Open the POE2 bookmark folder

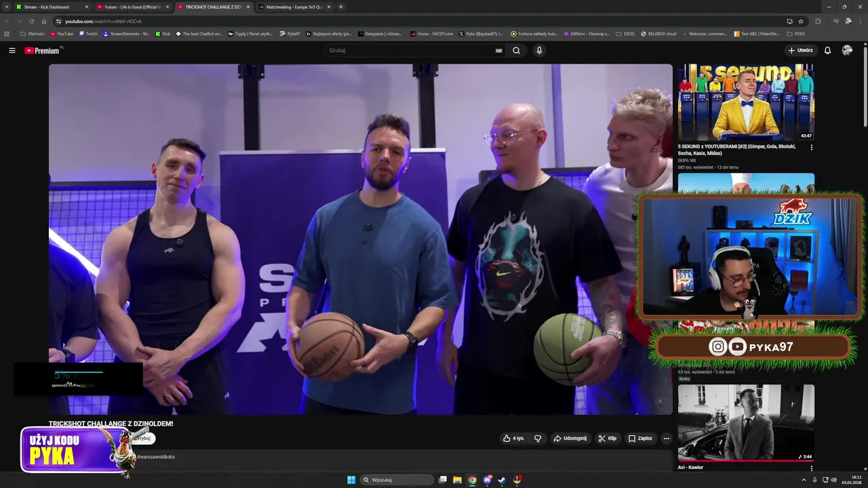(x=796, y=33)
